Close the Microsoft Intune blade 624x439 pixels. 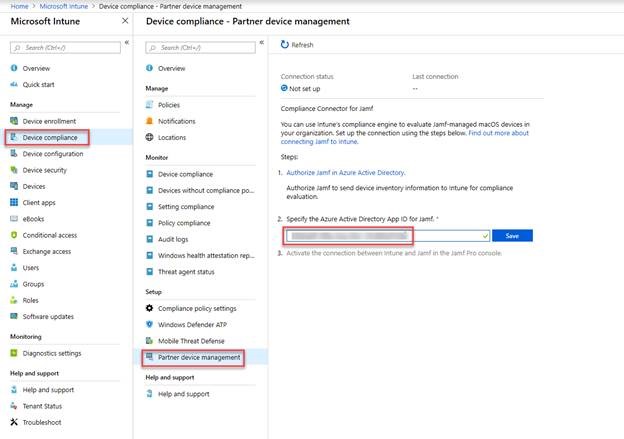(x=125, y=21)
